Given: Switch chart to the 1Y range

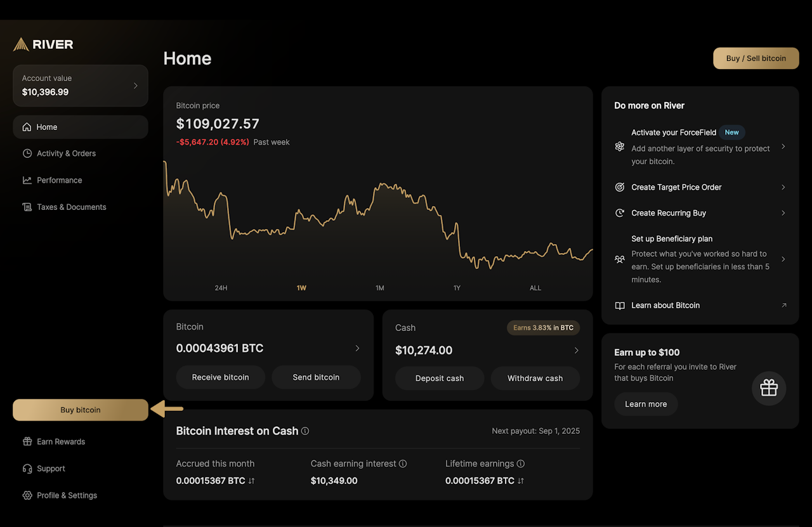Looking at the screenshot, I should pyautogui.click(x=457, y=288).
